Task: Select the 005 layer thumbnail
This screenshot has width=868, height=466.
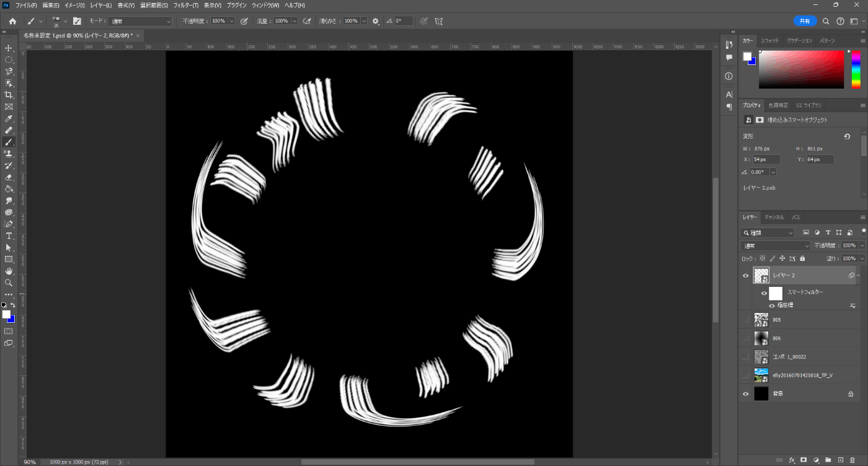Action: click(761, 320)
